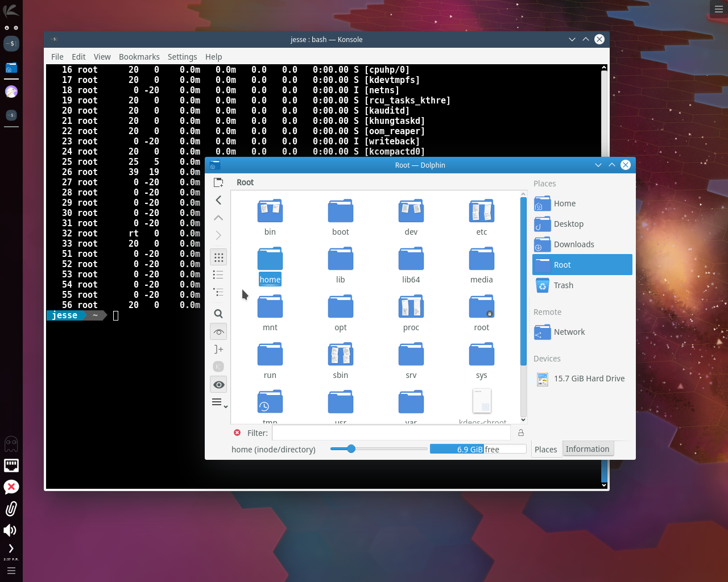The height and width of the screenshot is (582, 728).
Task: Click the Filter text input field
Action: (x=391, y=433)
